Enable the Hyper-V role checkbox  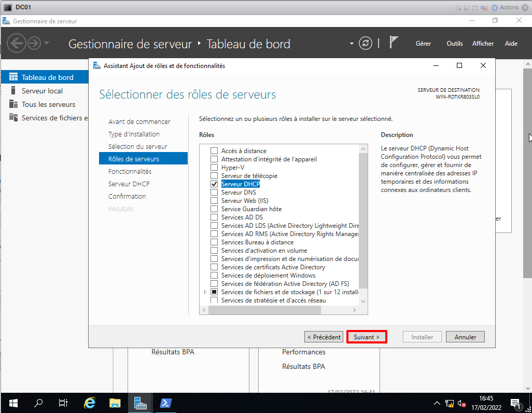(x=214, y=168)
